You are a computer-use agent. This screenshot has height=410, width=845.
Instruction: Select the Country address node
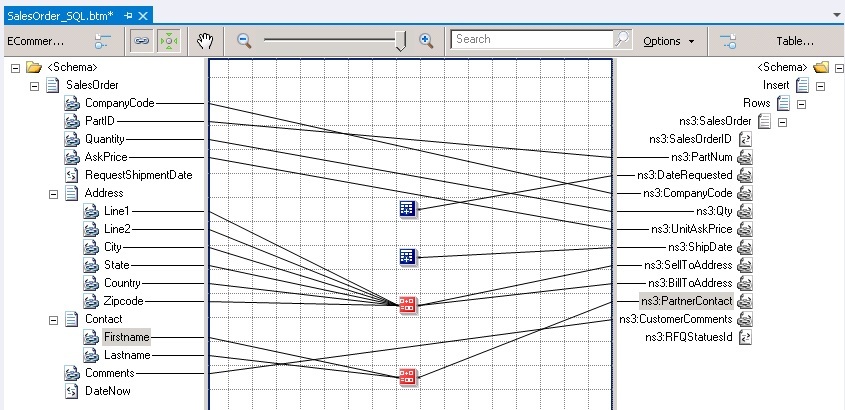point(122,283)
